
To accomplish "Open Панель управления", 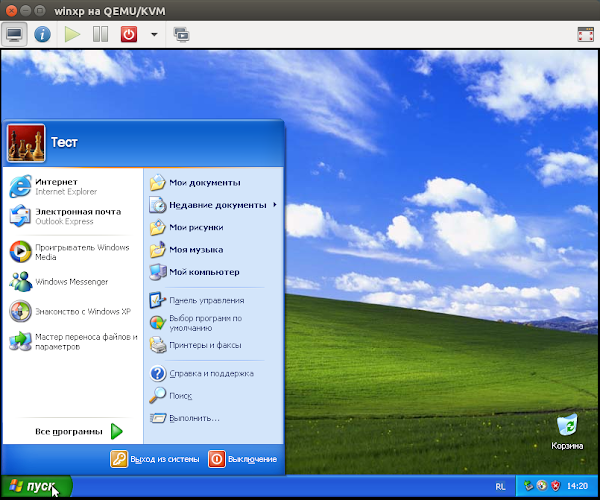I will [x=214, y=300].
